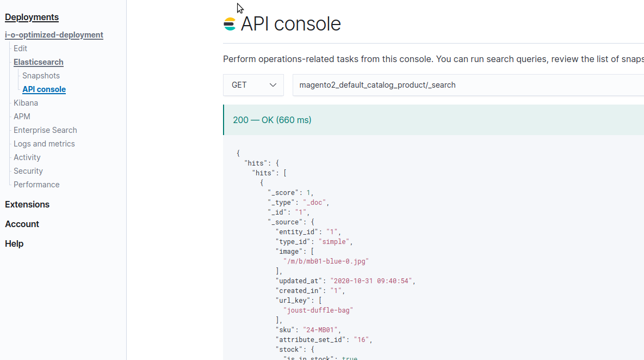Navigate to APM
The height and width of the screenshot is (360, 644).
click(22, 116)
